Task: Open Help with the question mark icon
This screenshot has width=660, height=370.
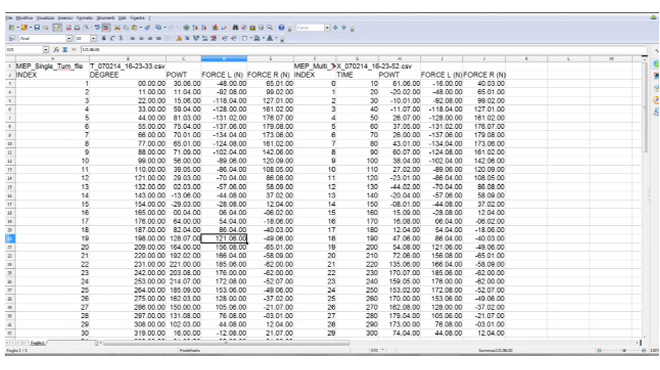Action: pyautogui.click(x=281, y=28)
